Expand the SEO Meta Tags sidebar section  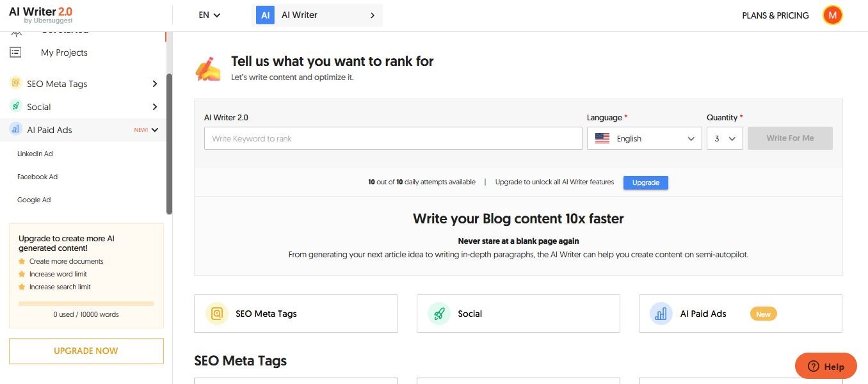coord(154,84)
